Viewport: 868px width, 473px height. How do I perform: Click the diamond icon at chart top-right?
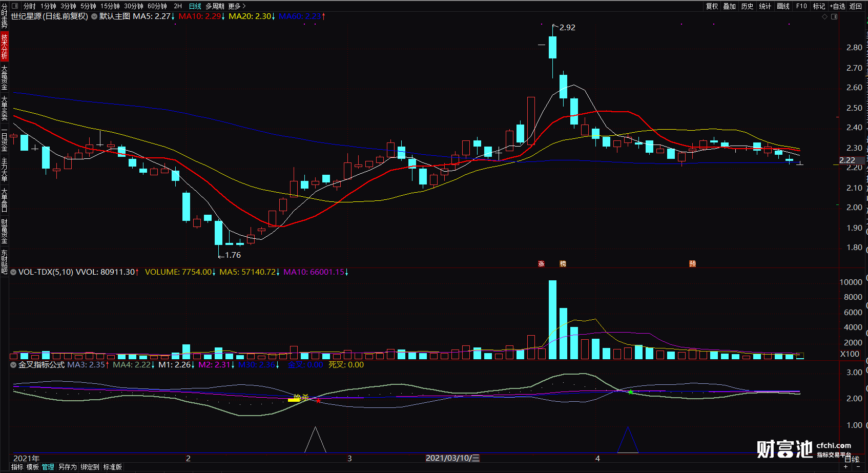pos(824,17)
